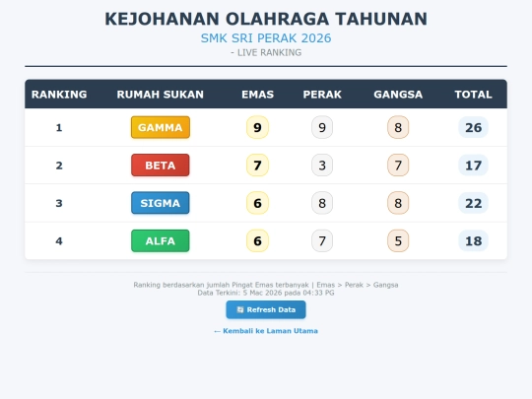
Task: Click SIGMA's bronze medal count 8
Action: 398,203
